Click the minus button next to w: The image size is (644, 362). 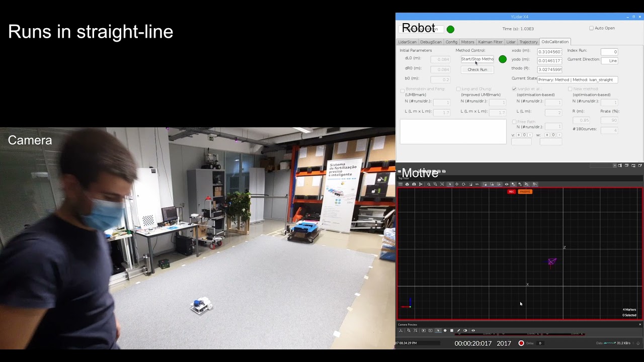coord(559,135)
